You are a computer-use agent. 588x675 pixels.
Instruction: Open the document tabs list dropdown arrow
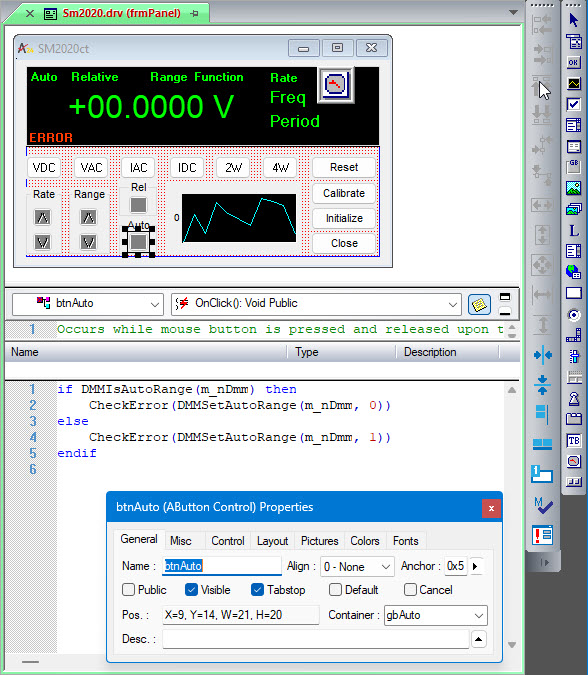[513, 12]
